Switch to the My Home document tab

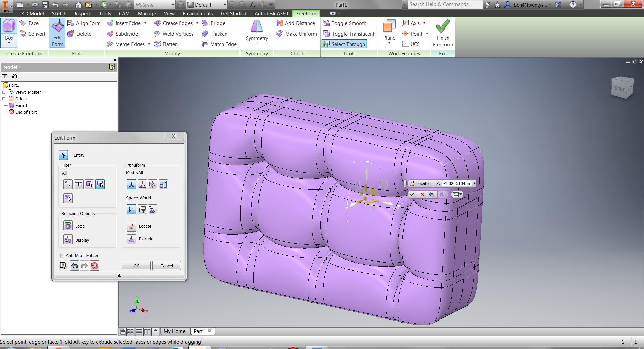point(174,331)
